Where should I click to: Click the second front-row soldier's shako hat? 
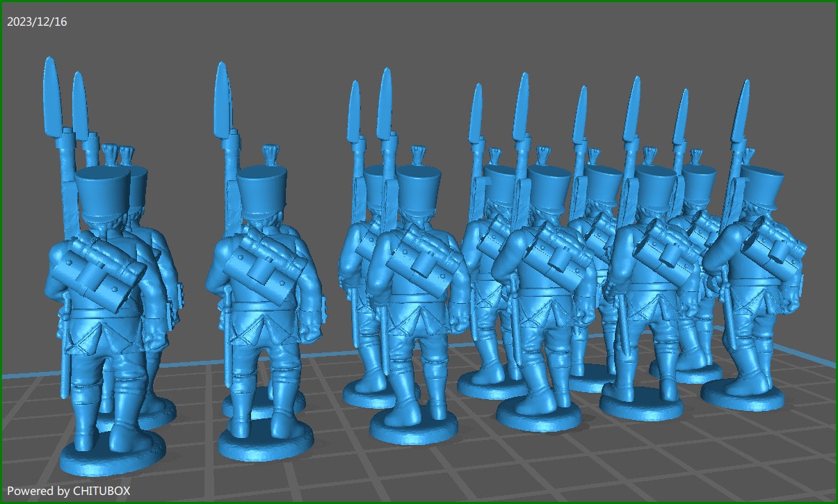262,188
